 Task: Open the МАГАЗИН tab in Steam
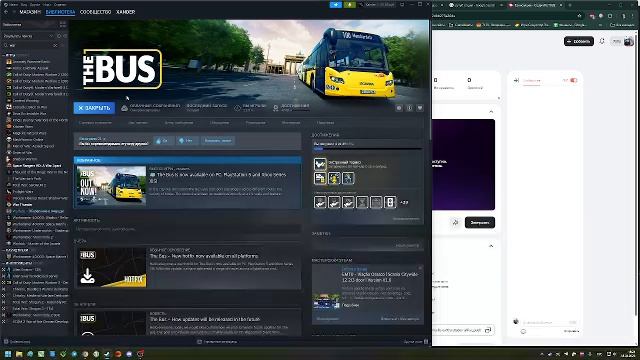coord(30,12)
